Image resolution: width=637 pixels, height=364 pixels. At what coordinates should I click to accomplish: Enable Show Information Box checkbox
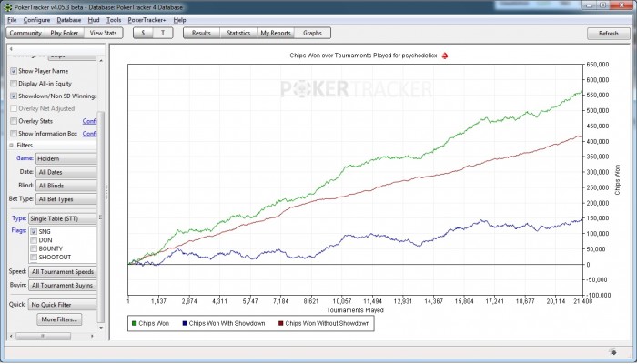[14, 134]
